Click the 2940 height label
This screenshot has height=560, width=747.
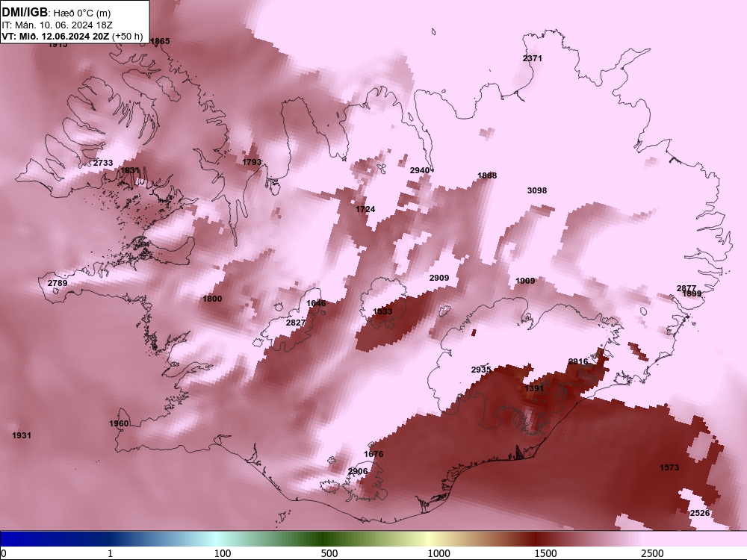pyautogui.click(x=420, y=170)
